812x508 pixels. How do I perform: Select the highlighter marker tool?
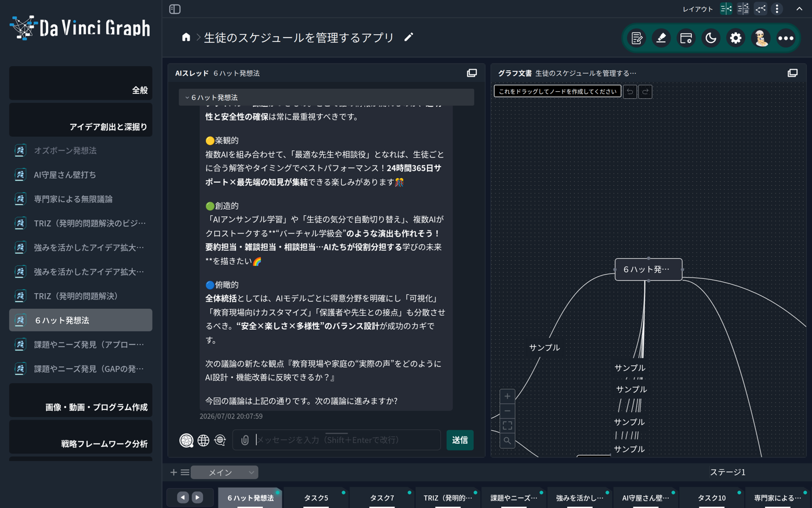click(x=661, y=38)
